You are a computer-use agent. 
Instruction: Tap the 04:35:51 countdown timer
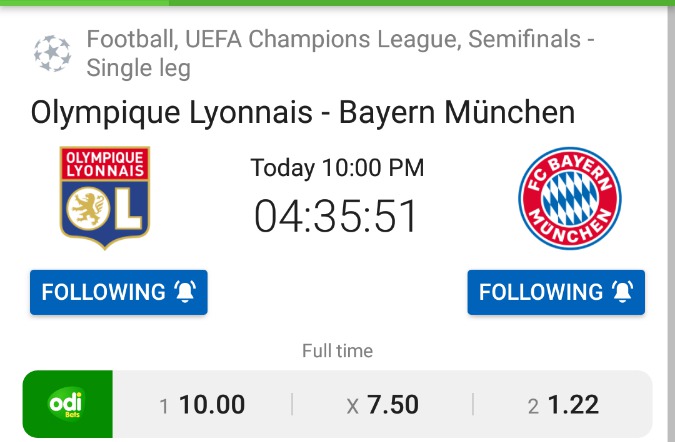(337, 216)
